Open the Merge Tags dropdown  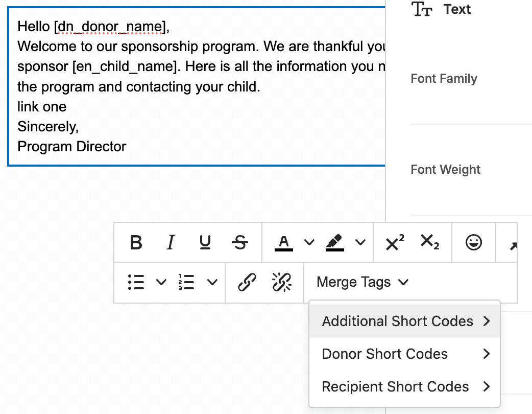(x=362, y=282)
